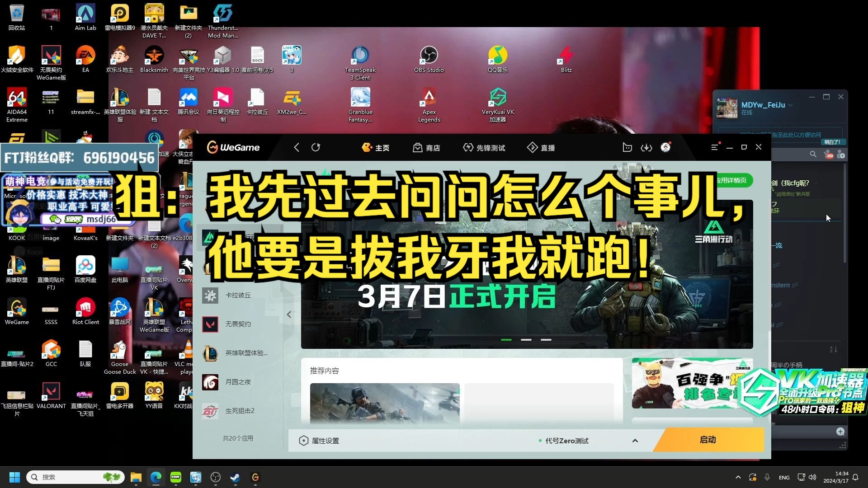This screenshot has height=488, width=868.
Task: Open Windows Start menu
Action: 14,477
